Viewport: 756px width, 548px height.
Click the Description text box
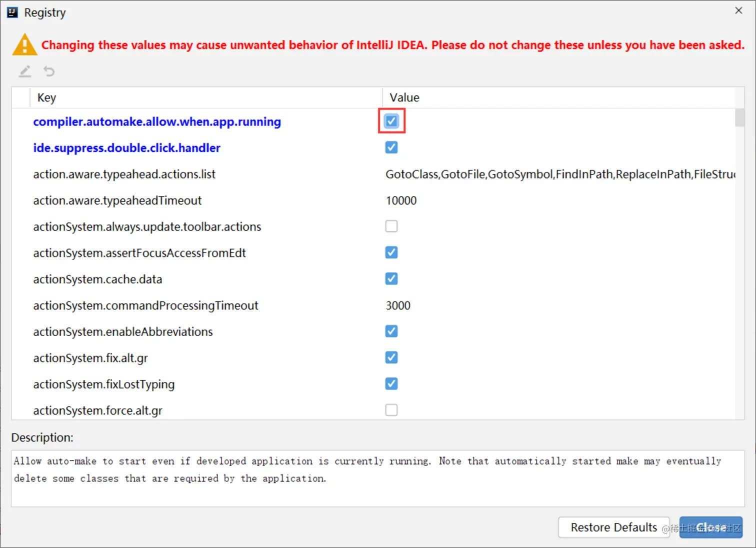[378, 478]
